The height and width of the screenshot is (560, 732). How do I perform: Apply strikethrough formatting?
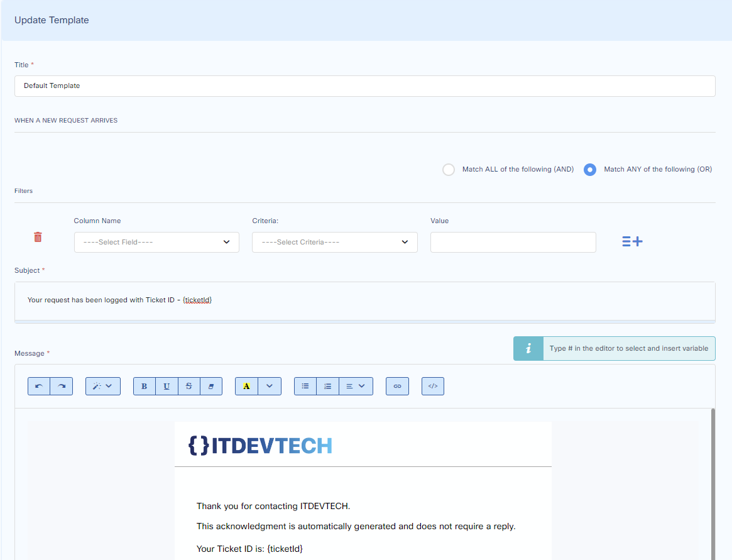(x=188, y=386)
